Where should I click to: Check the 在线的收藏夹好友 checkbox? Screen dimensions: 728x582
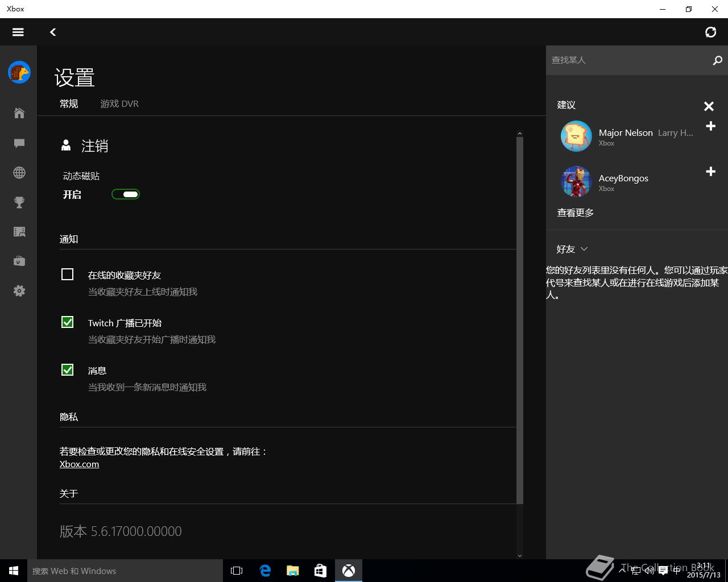(x=67, y=275)
